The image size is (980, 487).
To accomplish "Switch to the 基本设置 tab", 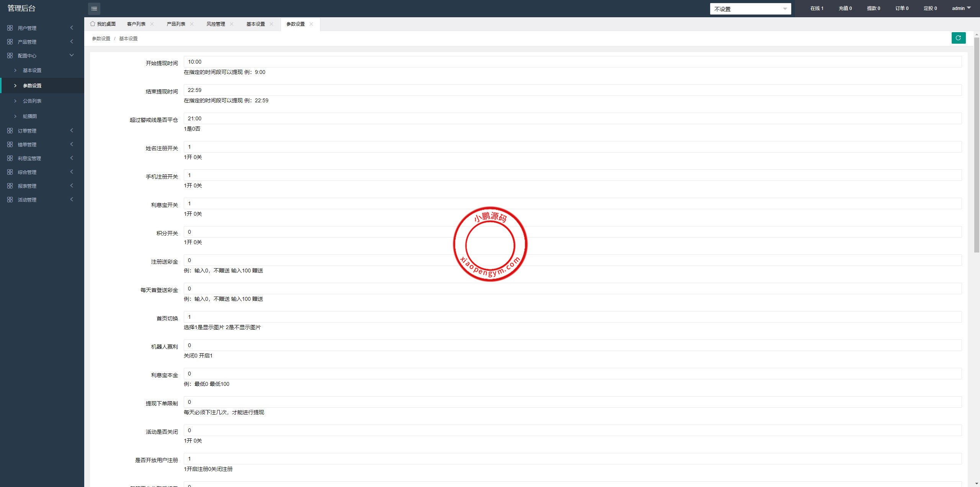I will [x=255, y=24].
